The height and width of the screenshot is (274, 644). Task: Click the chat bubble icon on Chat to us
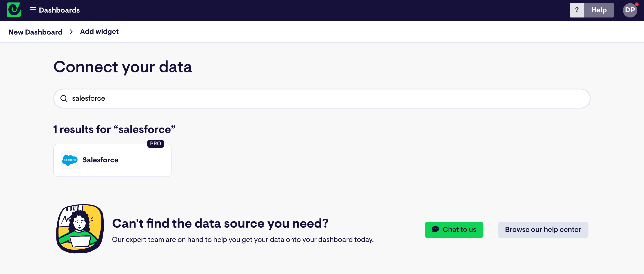pyautogui.click(x=435, y=229)
